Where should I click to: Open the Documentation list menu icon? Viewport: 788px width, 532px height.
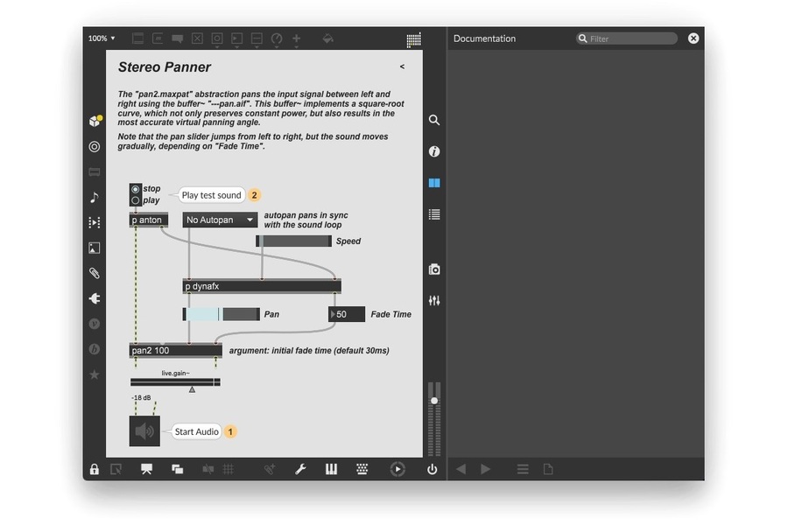(x=523, y=469)
